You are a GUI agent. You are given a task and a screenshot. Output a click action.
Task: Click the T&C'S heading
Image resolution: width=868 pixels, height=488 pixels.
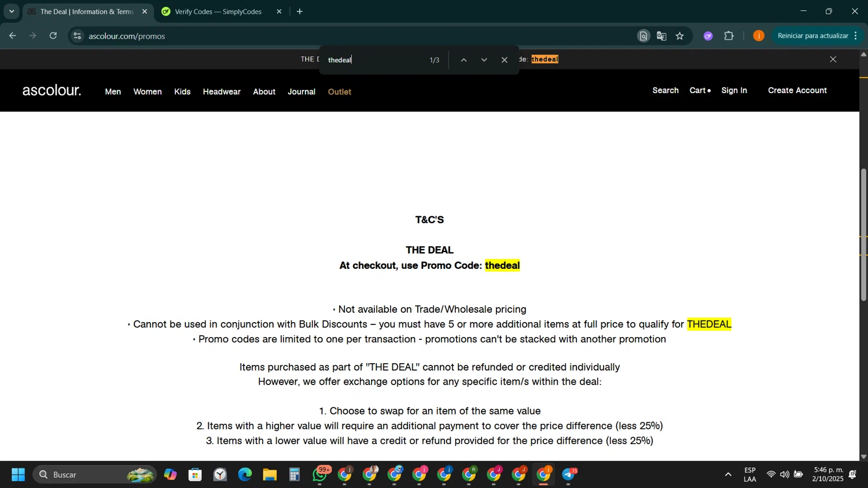pos(429,220)
